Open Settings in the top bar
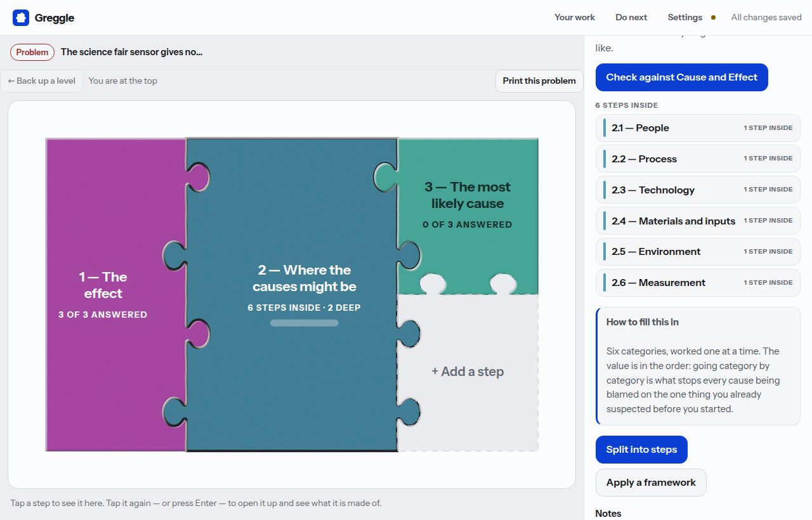 [x=685, y=17]
